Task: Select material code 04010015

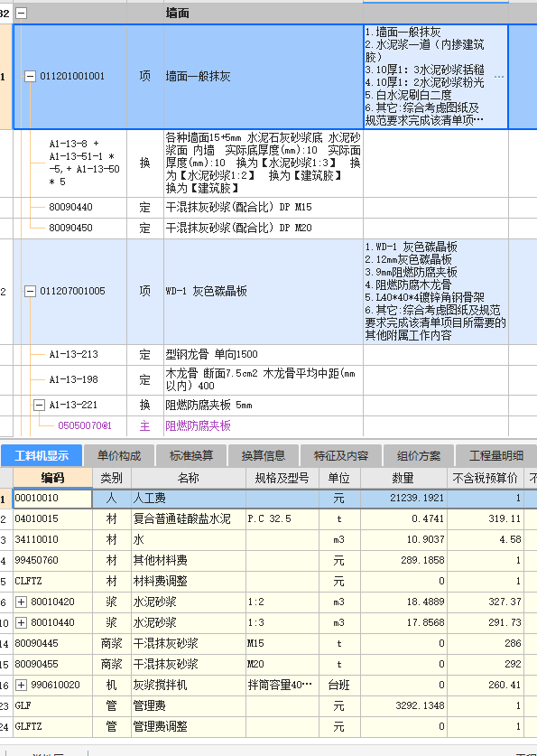Action: [x=52, y=518]
